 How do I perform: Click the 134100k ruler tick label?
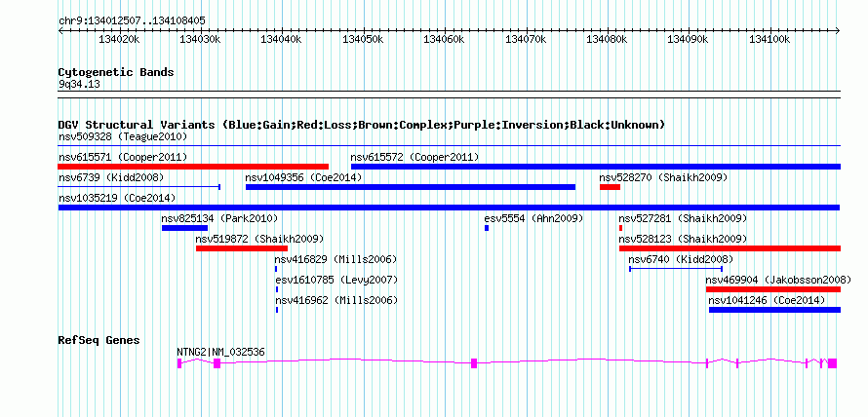tap(769, 39)
